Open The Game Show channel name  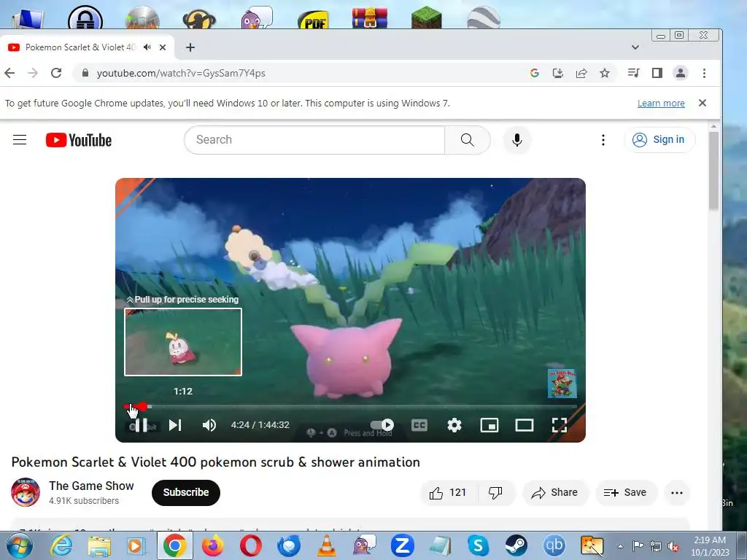tap(91, 486)
